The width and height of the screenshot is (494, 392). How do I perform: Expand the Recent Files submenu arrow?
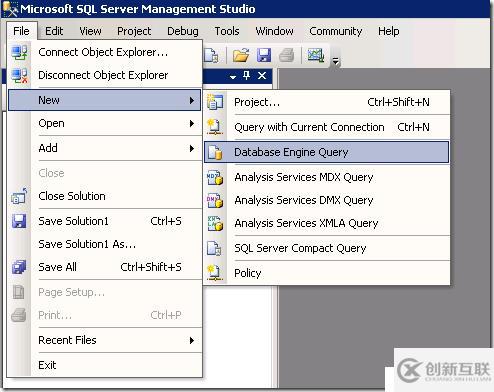(x=192, y=340)
